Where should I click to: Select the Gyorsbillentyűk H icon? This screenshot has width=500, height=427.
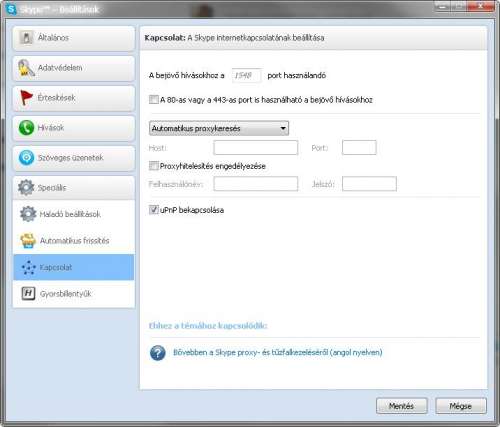tap(28, 294)
